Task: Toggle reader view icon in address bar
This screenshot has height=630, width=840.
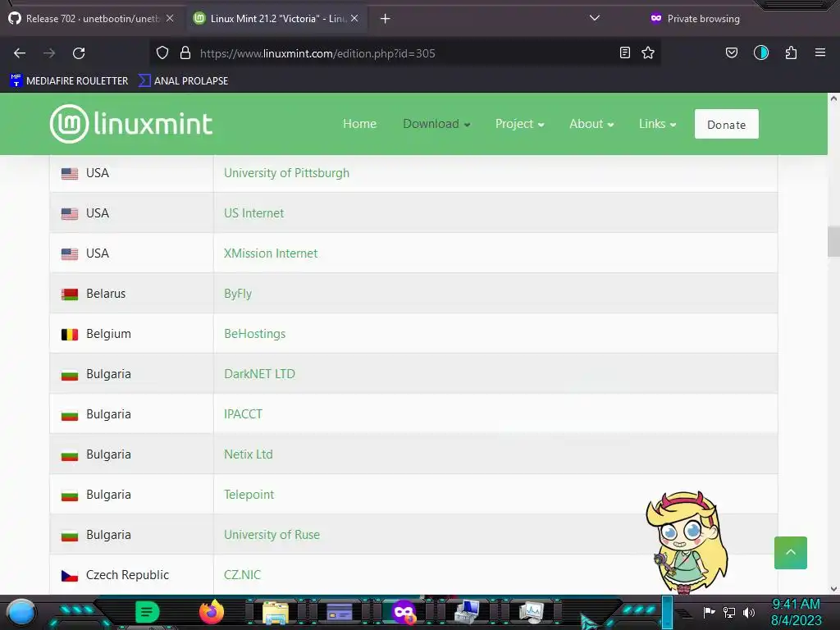Action: click(x=624, y=52)
